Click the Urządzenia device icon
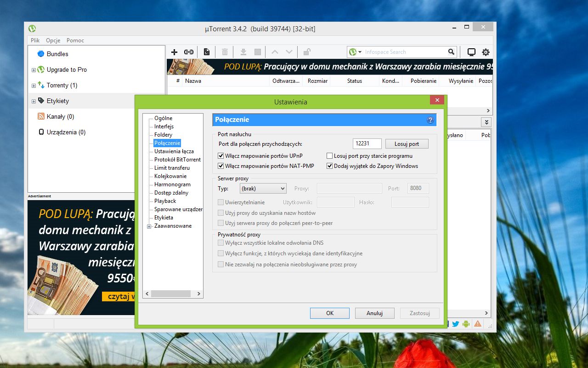Image resolution: width=588 pixels, height=368 pixels. coord(41,132)
